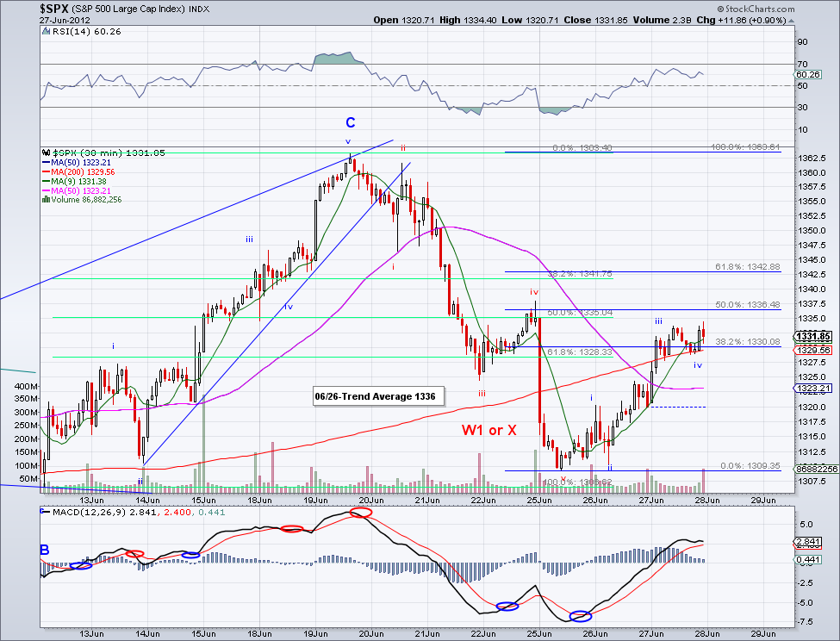Click the Volume 86,882,256 legend text
Image resolution: width=840 pixels, height=641 pixels.
coord(87,200)
